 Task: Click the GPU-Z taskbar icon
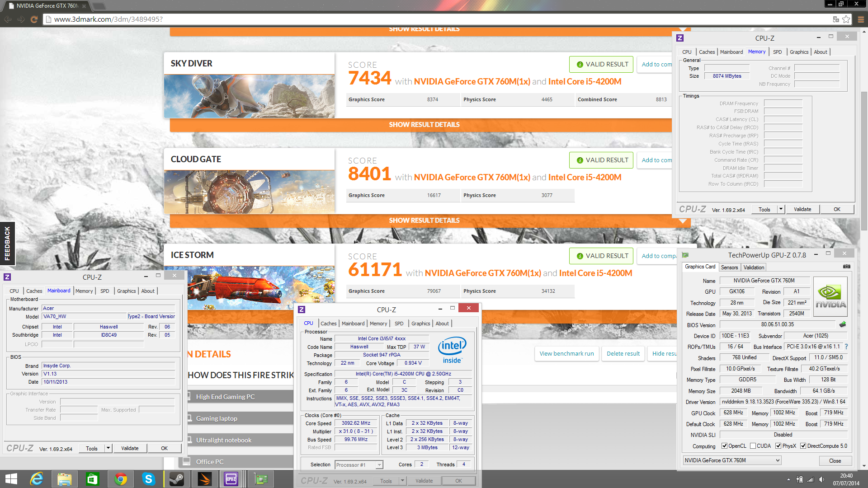(x=260, y=479)
